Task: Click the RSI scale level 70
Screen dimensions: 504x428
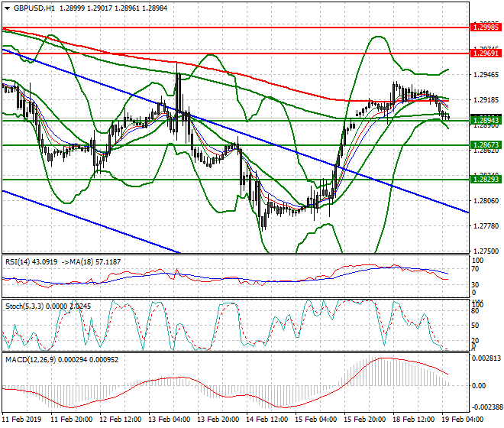Action: pyautogui.click(x=476, y=269)
